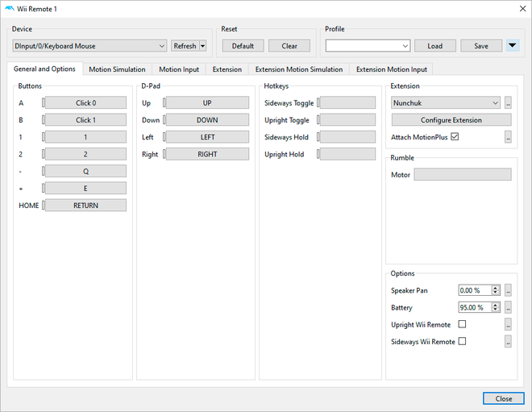Click the Load profile button
The height and width of the screenshot is (412, 532).
point(435,46)
